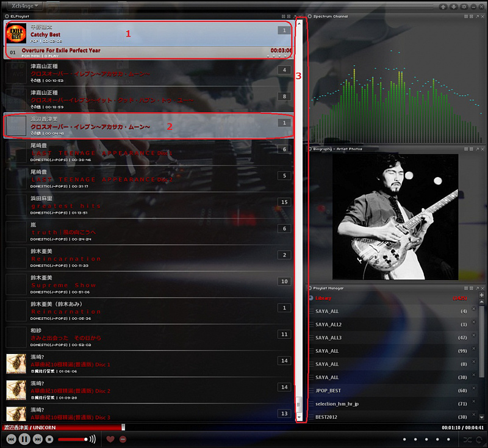Set rating to the fifth dot in control bar
This screenshot has height=448, width=488.
(x=448, y=439)
